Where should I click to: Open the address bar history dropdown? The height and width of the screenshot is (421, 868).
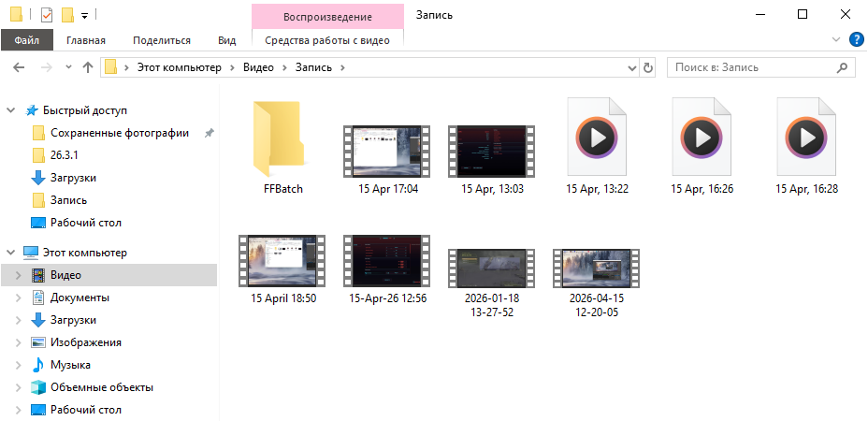[x=632, y=67]
